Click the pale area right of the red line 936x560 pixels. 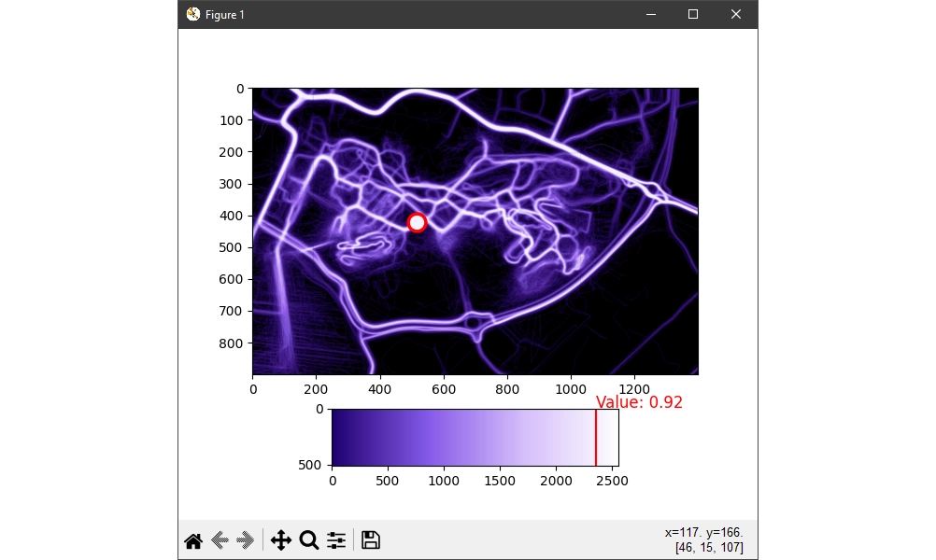(608, 437)
